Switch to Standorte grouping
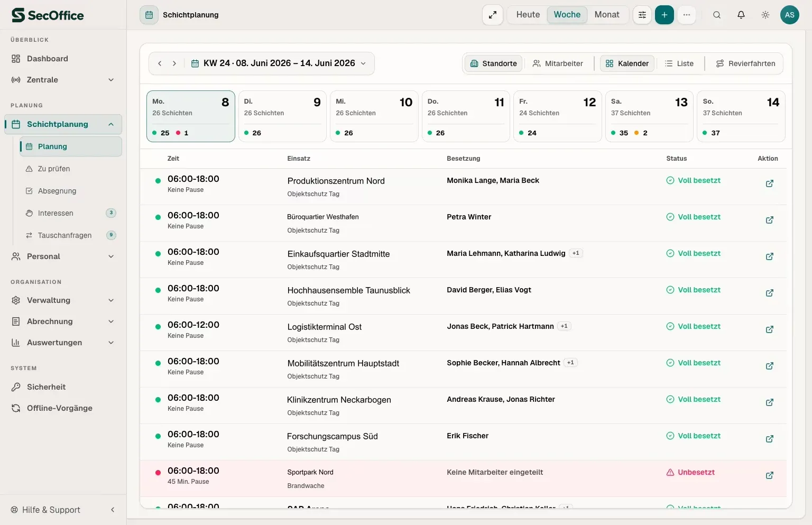 494,63
